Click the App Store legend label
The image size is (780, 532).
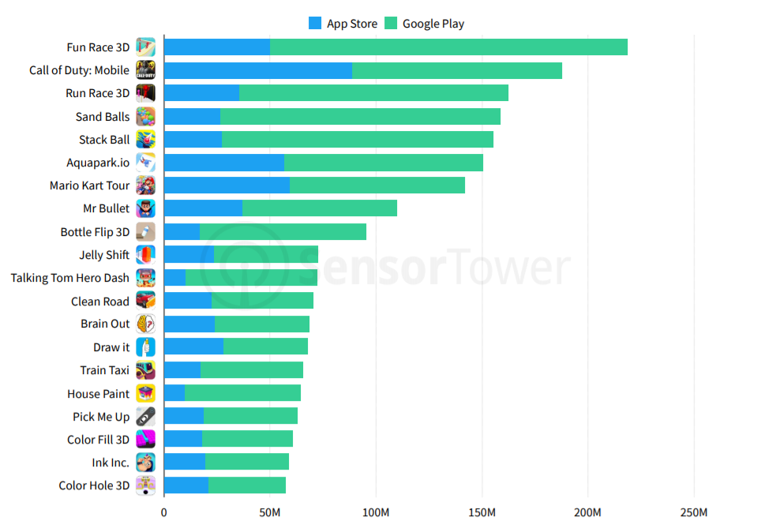[x=352, y=24]
